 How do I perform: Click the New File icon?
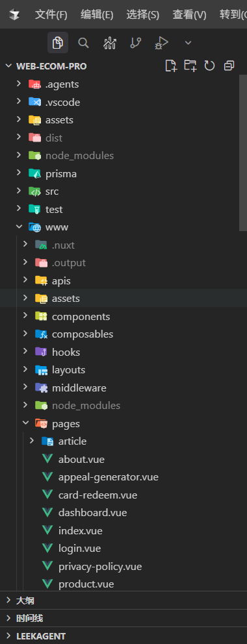[x=170, y=66]
